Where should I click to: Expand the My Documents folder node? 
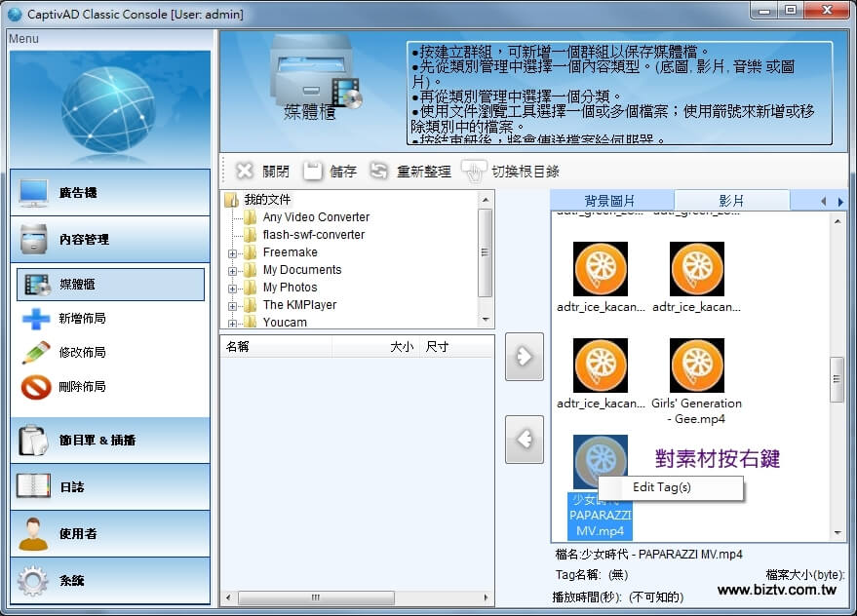pos(233,270)
